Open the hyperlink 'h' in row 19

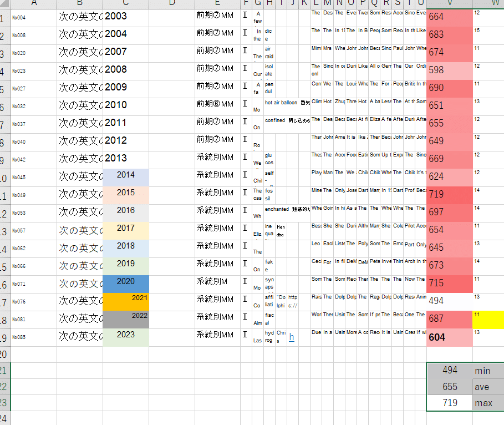point(292,337)
